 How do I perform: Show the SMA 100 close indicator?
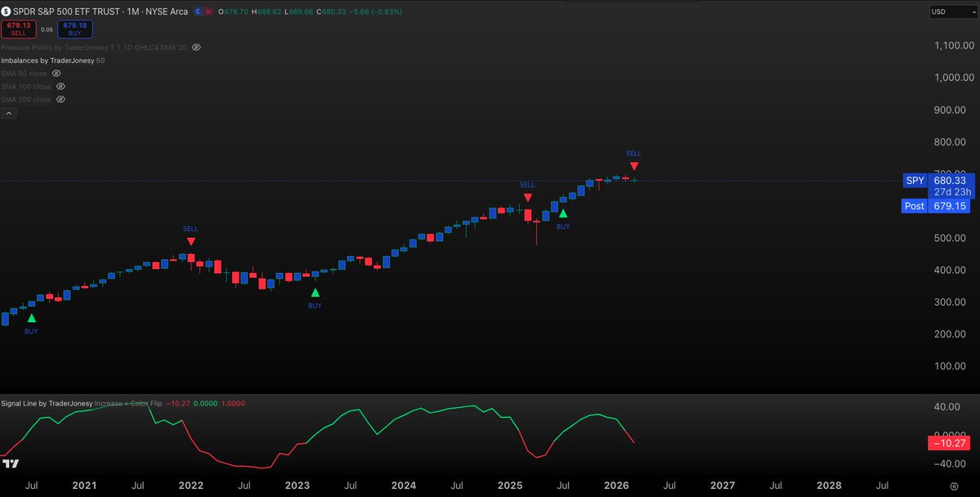point(60,87)
